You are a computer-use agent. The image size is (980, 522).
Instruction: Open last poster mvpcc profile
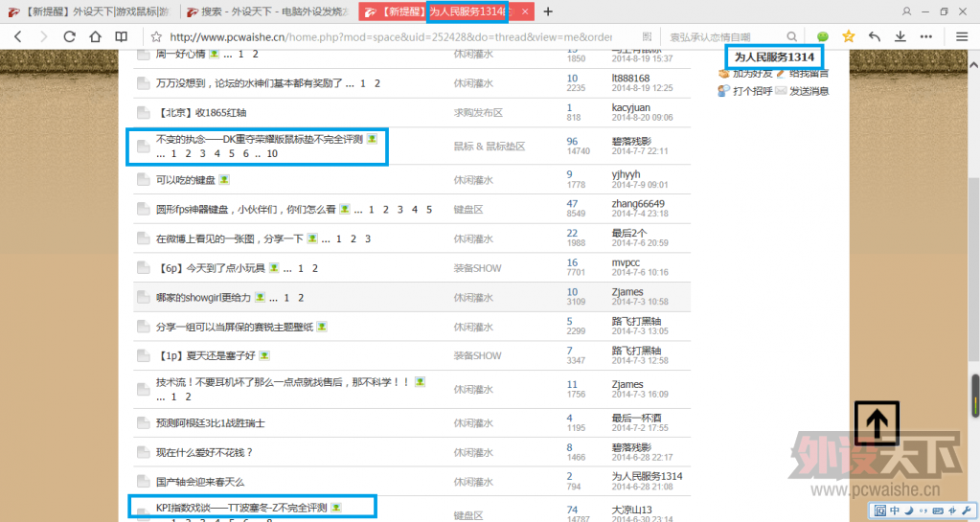[x=626, y=261]
